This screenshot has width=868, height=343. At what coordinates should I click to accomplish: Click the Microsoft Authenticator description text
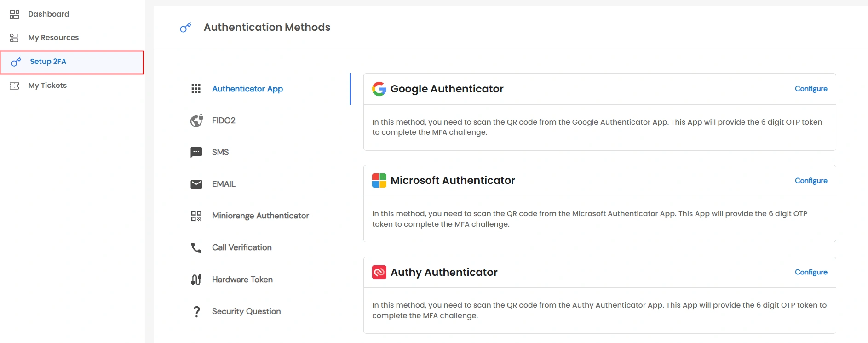pos(590,219)
